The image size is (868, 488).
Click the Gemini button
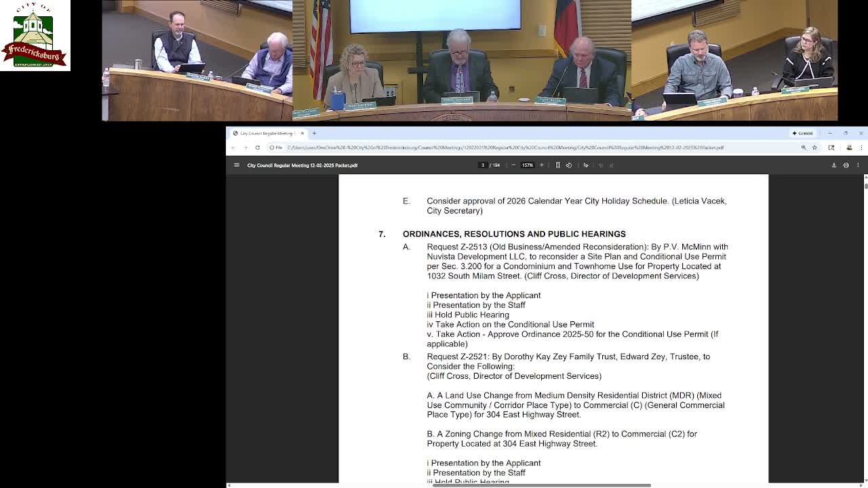click(802, 134)
